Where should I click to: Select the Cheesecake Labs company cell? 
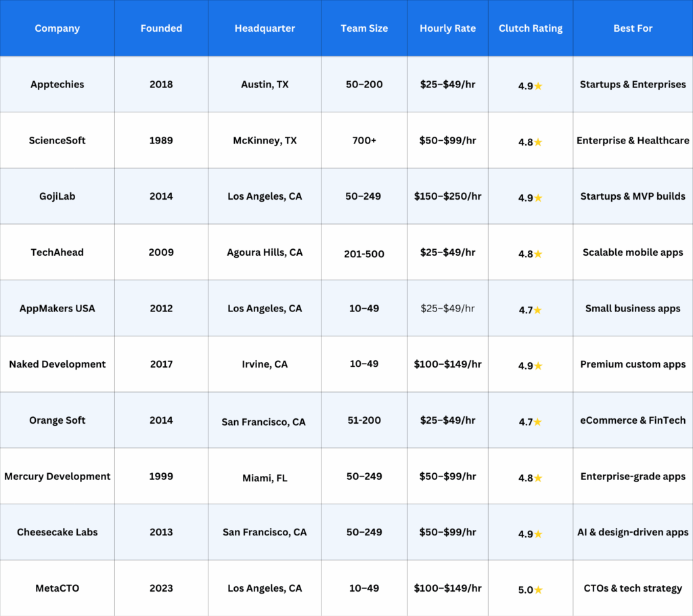[x=57, y=532]
